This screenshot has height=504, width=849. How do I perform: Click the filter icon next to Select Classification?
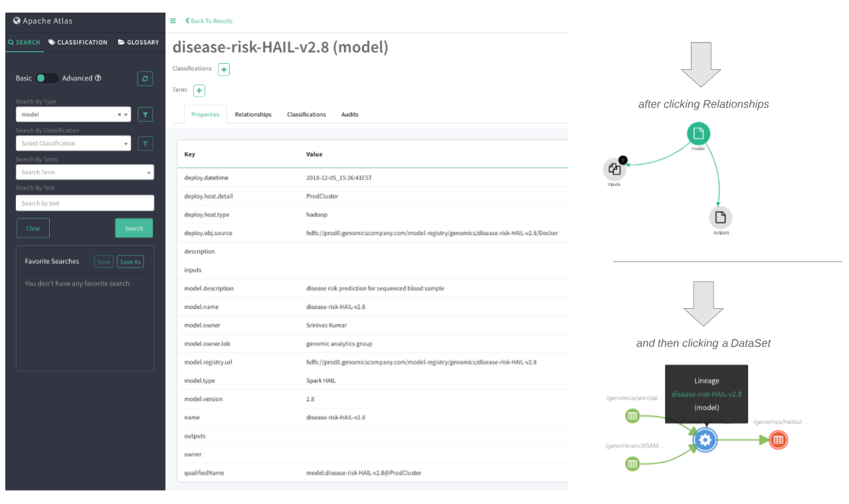pos(145,143)
